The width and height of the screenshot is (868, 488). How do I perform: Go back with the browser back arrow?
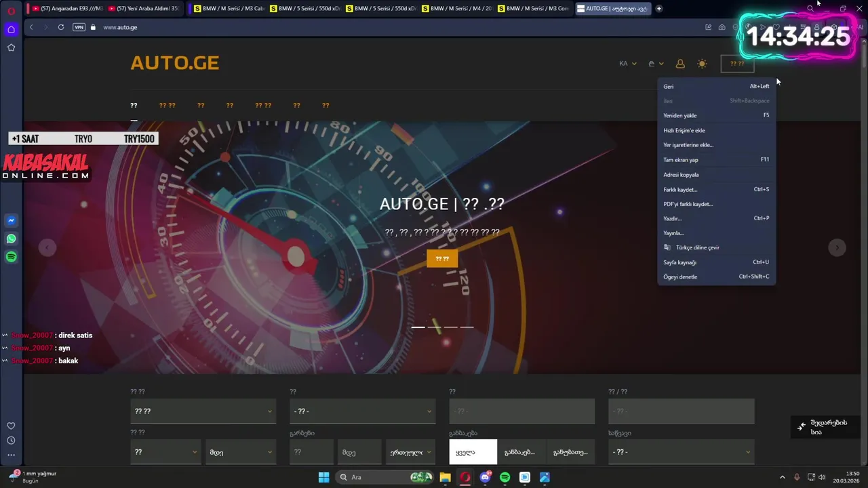pos(31,27)
